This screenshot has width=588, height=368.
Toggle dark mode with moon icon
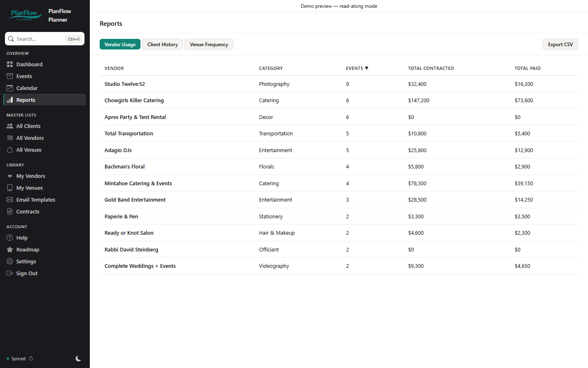78,359
